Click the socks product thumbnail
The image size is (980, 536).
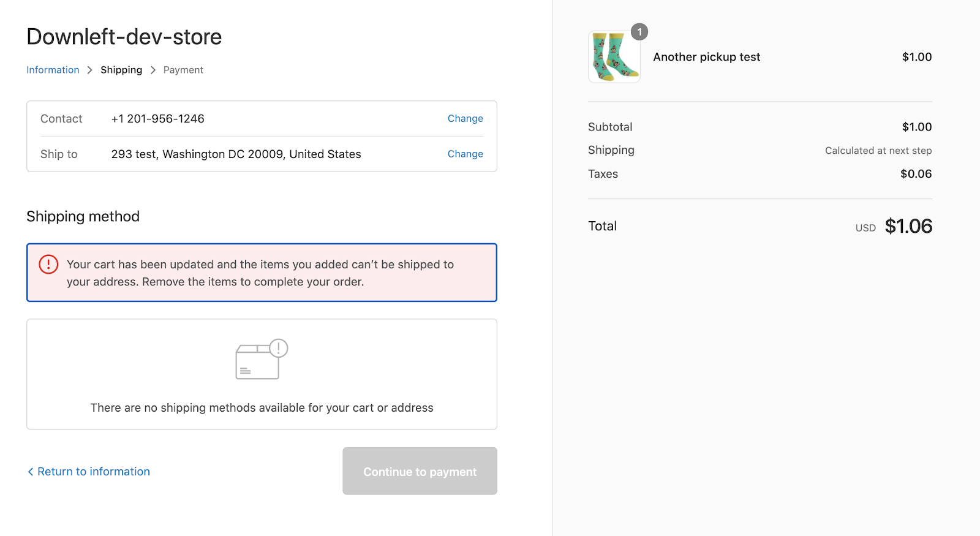[614, 57]
